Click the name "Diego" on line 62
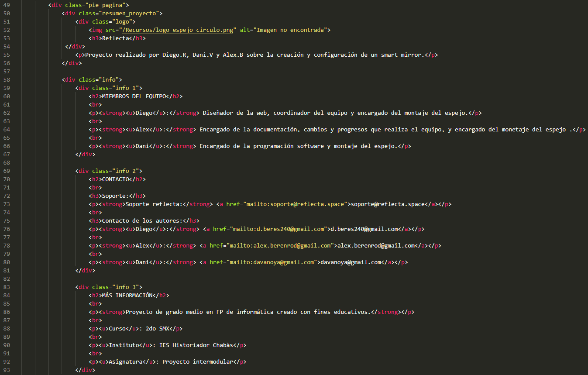 point(144,113)
